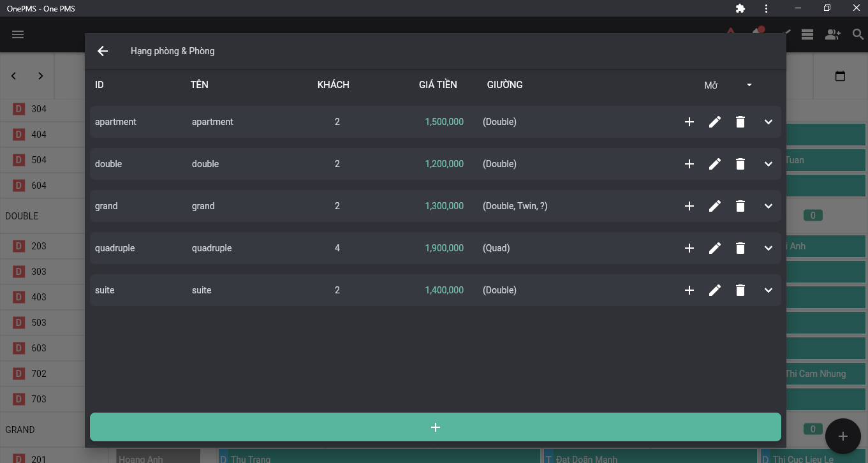This screenshot has width=868, height=463.
Task: Open the calendar date picker icon
Action: 840,76
